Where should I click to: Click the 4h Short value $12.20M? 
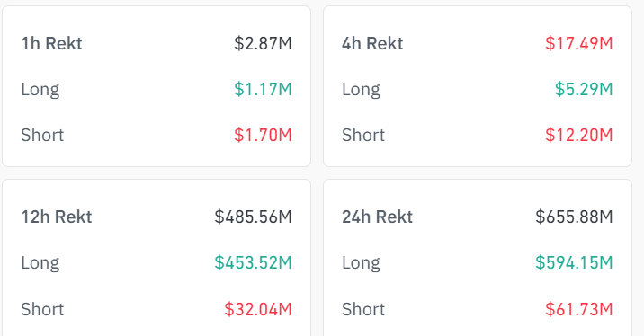[x=579, y=135]
